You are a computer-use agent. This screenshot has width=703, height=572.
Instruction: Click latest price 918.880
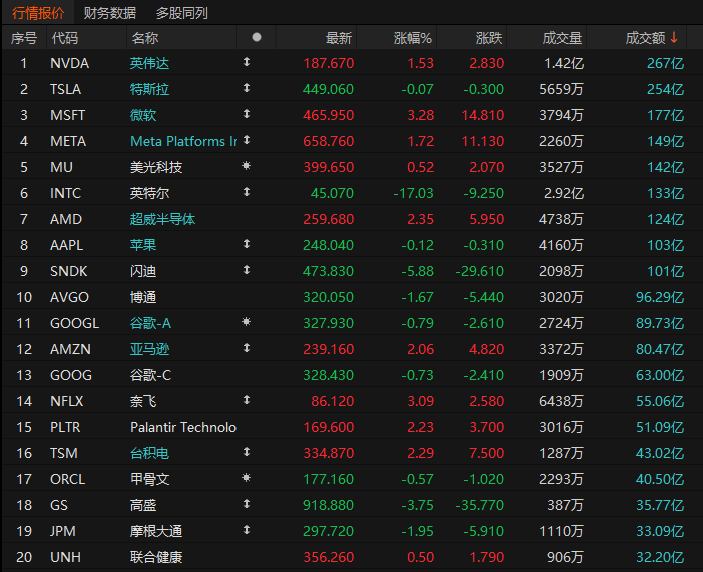(329, 505)
